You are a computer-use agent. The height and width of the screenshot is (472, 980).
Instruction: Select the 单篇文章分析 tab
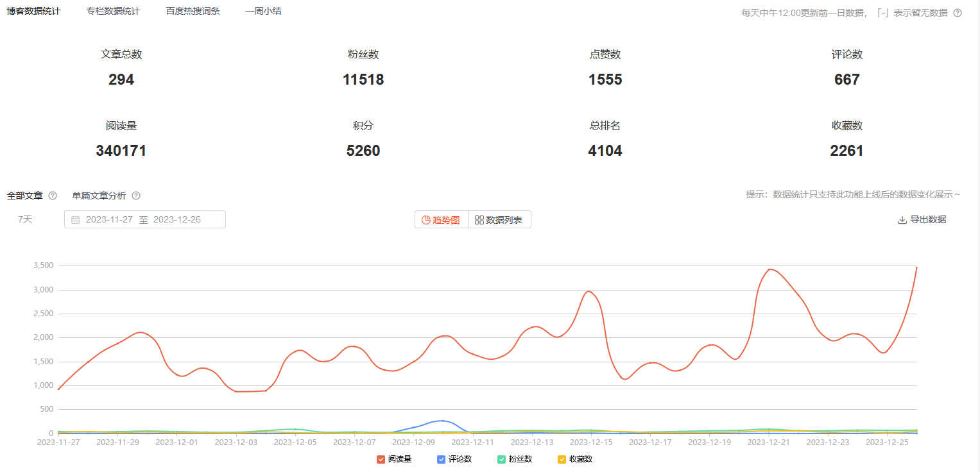99,196
